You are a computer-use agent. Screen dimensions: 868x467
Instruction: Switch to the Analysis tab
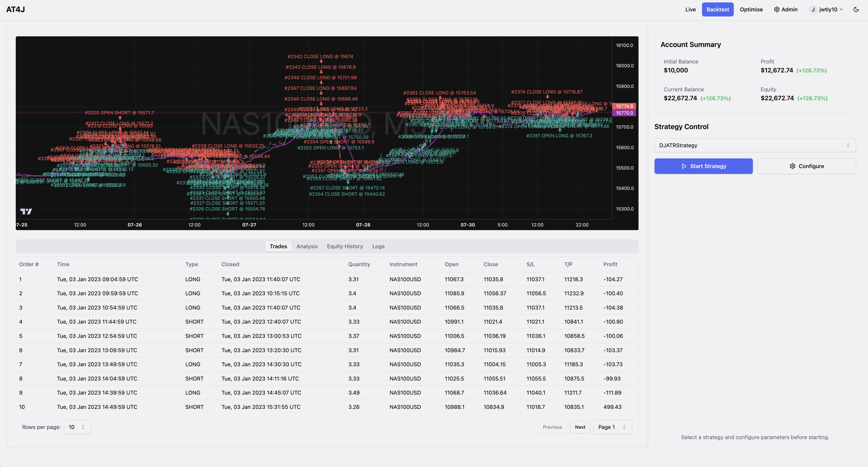click(307, 246)
